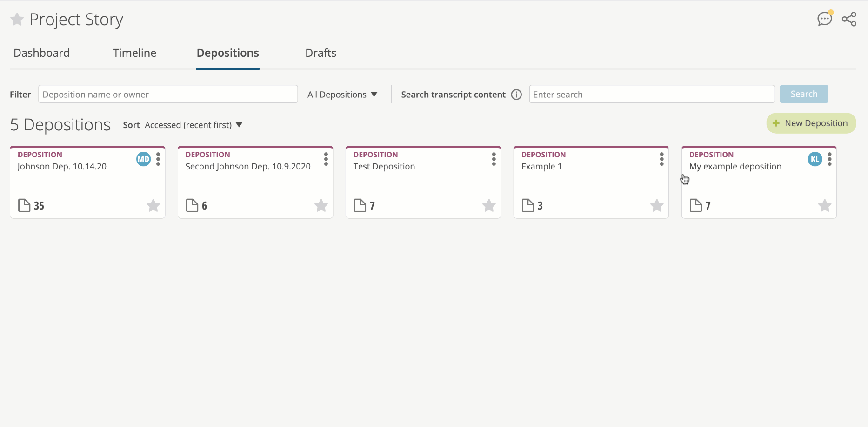Click the Project Story title
This screenshot has width=868, height=427.
76,20
